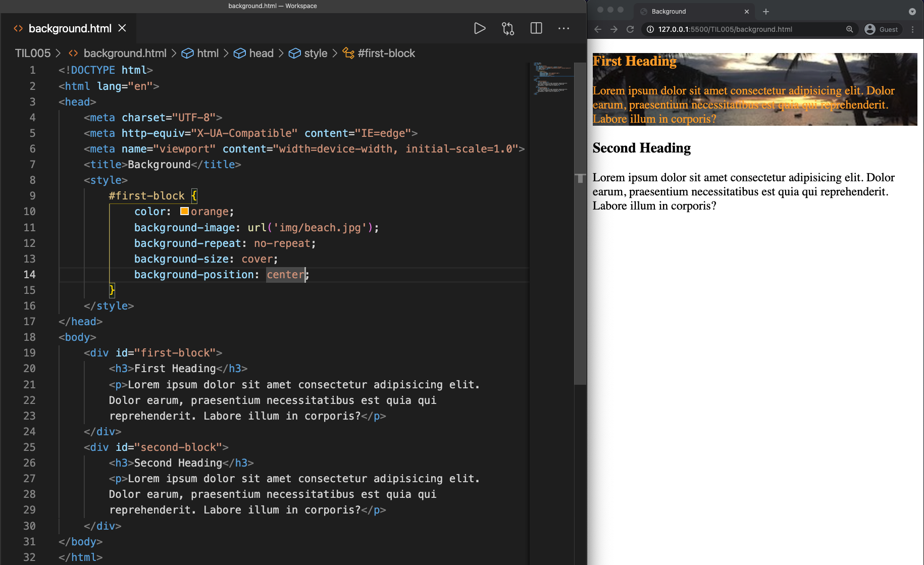Click lang="en" attribute on line 2
This screenshot has height=565, width=924.
(x=124, y=86)
